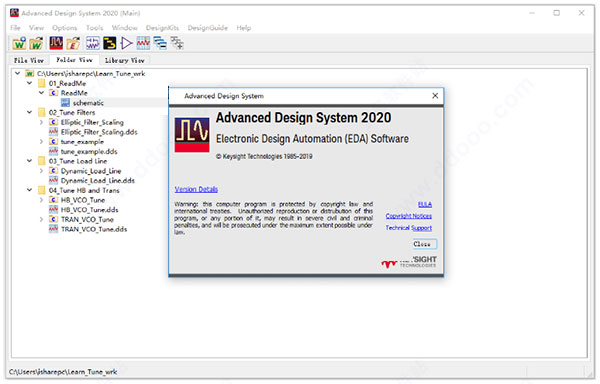600x384 pixels.
Task: Open the EULA link
Action: point(425,205)
